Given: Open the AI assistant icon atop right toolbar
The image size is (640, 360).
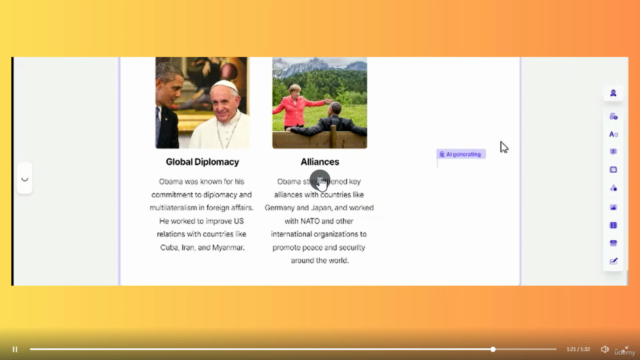Looking at the screenshot, I should [x=613, y=93].
